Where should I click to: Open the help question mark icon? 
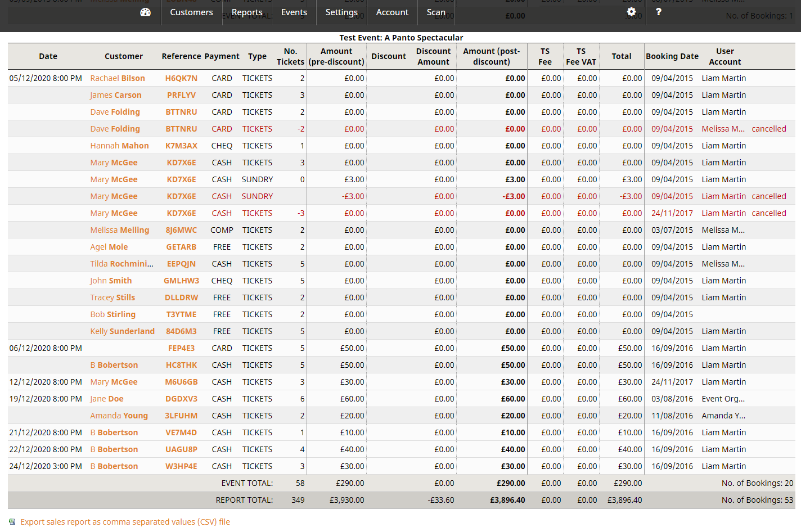659,11
